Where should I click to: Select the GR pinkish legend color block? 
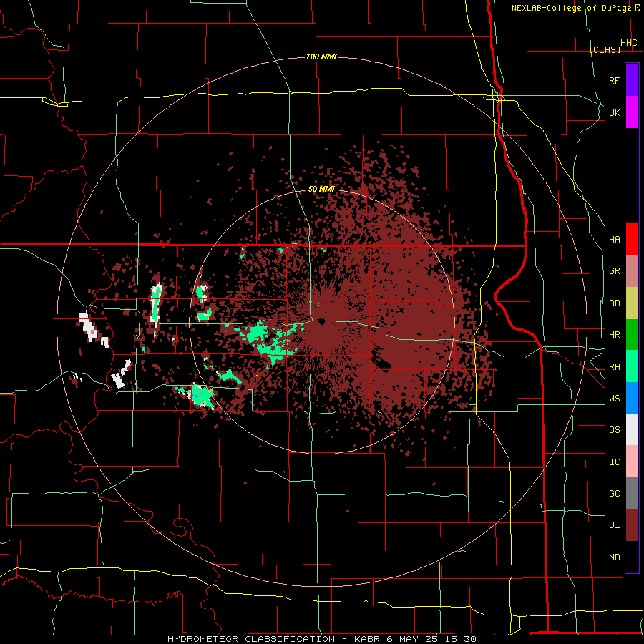632,271
